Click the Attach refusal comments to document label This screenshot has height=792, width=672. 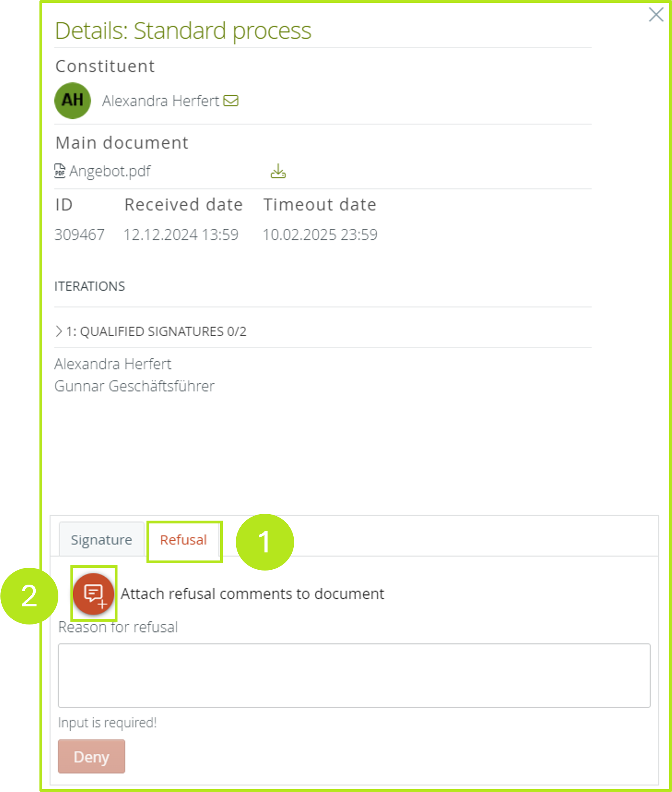tap(252, 594)
